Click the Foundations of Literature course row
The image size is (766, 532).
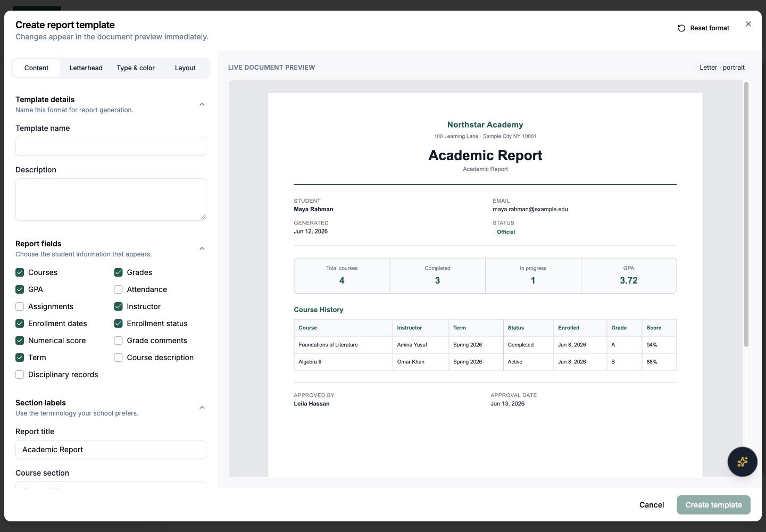pos(485,345)
